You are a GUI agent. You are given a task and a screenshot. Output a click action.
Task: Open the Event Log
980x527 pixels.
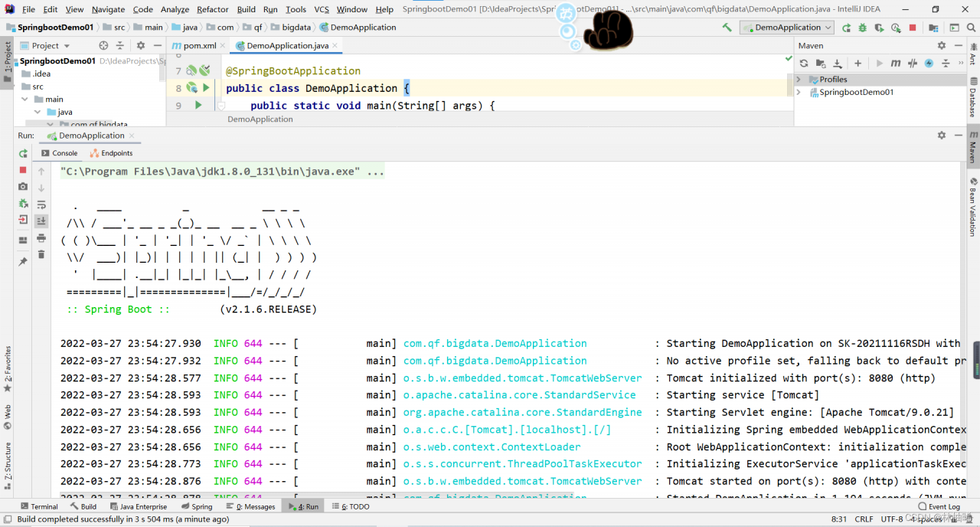[939, 506]
